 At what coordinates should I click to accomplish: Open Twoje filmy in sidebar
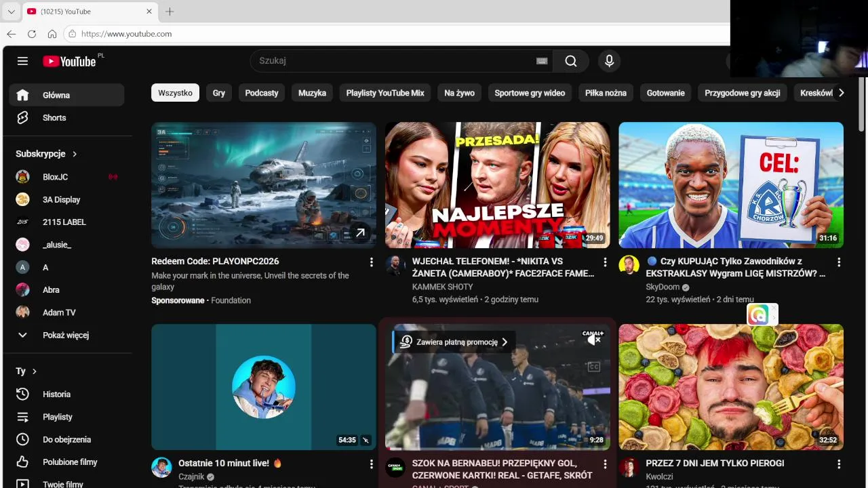(66, 484)
